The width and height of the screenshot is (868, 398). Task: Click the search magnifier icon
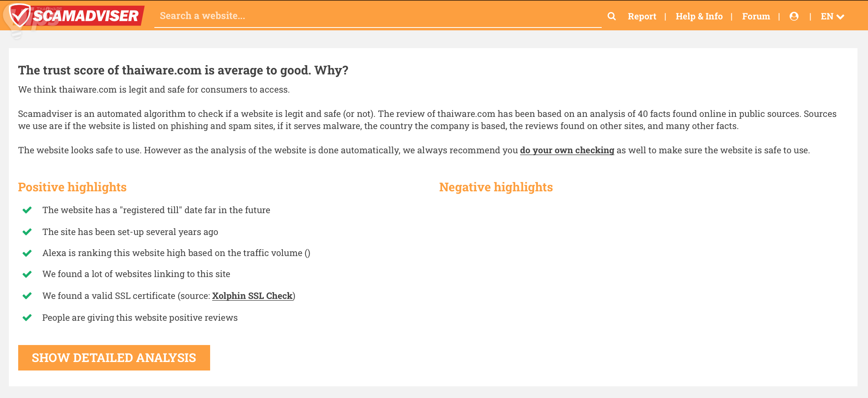(x=611, y=16)
